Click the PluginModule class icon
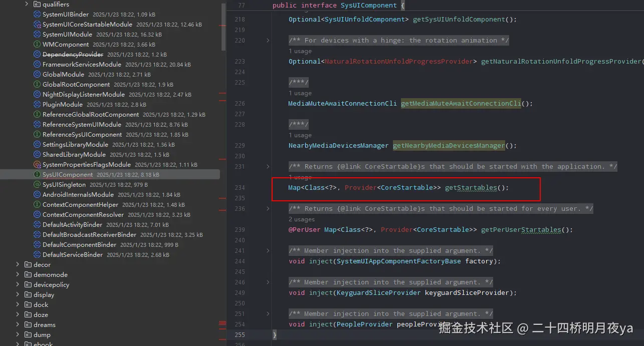 point(37,105)
